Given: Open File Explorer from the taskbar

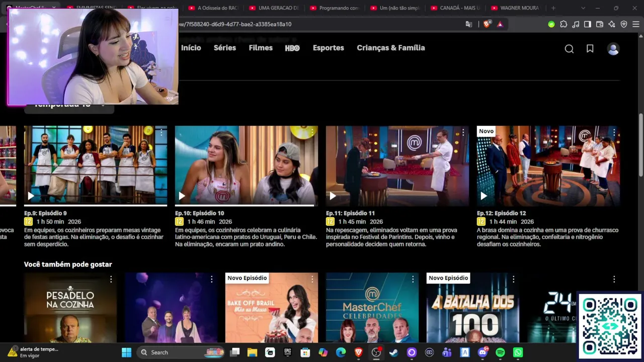Looking at the screenshot, I should (x=252, y=352).
